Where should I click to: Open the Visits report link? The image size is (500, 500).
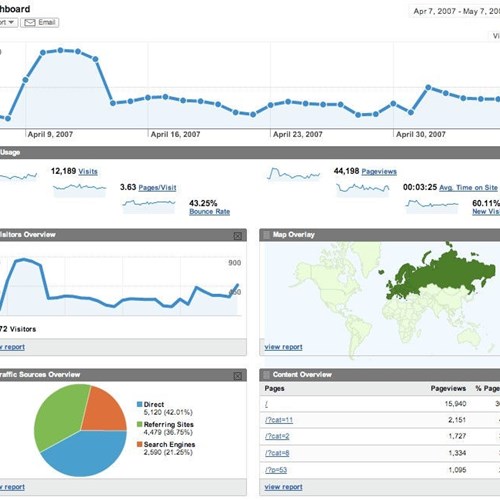88,172
